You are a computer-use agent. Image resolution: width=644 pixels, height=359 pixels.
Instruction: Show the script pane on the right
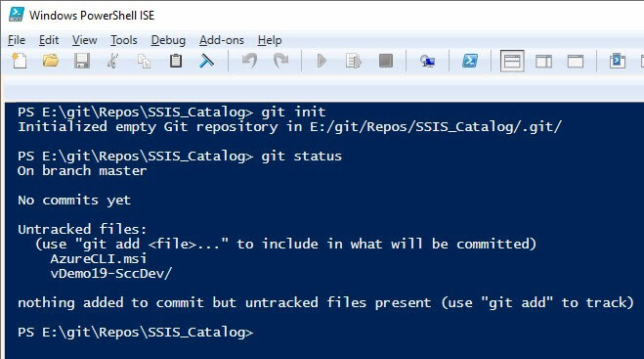coord(543,62)
